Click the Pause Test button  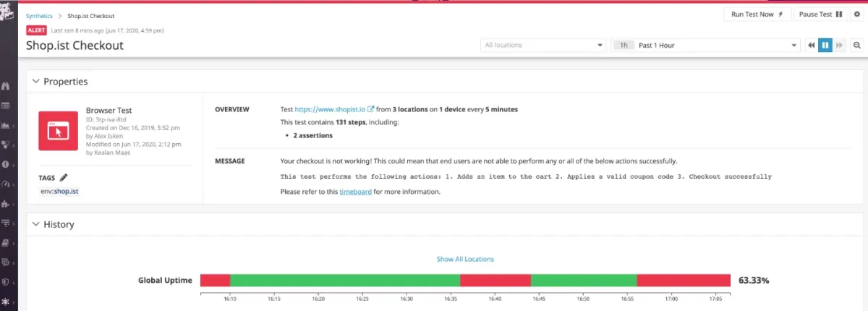pyautogui.click(x=821, y=14)
